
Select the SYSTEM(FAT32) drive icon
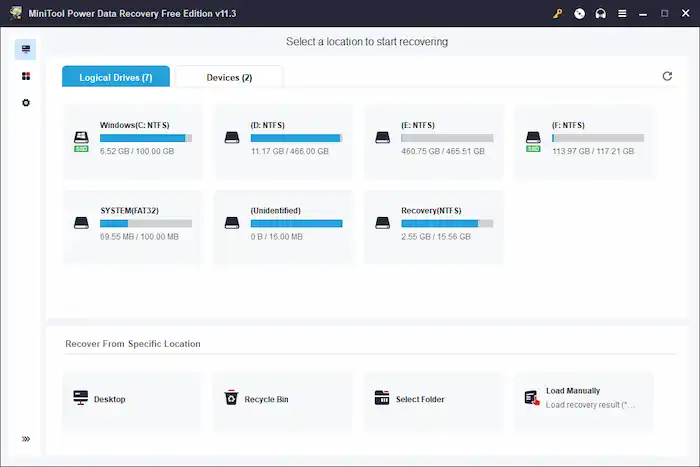tap(81, 223)
